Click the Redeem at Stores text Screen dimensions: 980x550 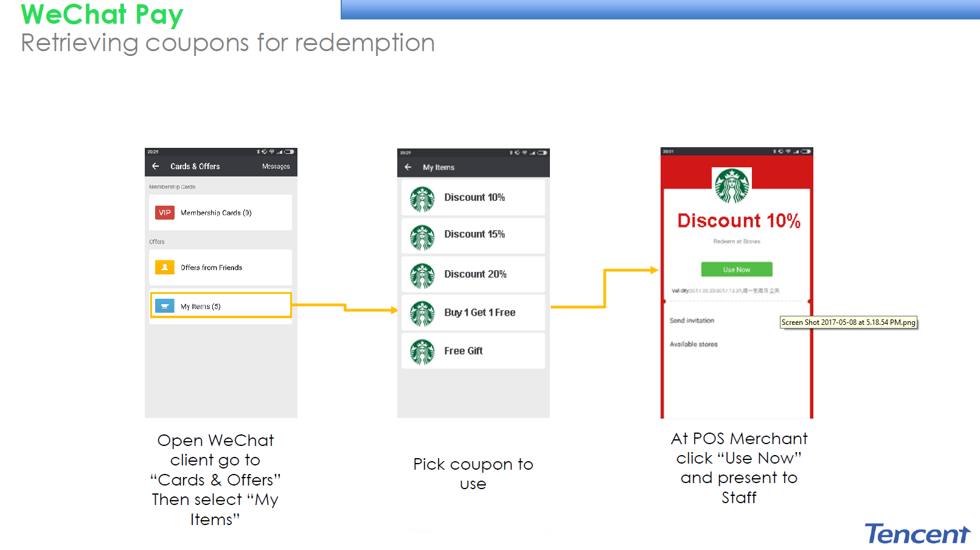pyautogui.click(x=737, y=242)
